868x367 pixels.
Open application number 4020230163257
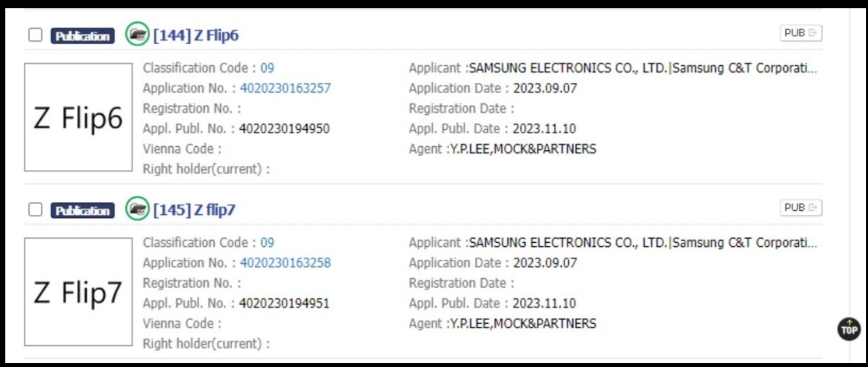click(x=286, y=88)
